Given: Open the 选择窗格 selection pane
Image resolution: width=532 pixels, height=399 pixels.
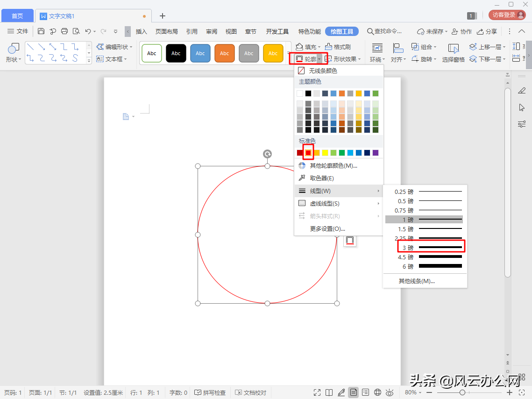Looking at the screenshot, I should coord(453,53).
